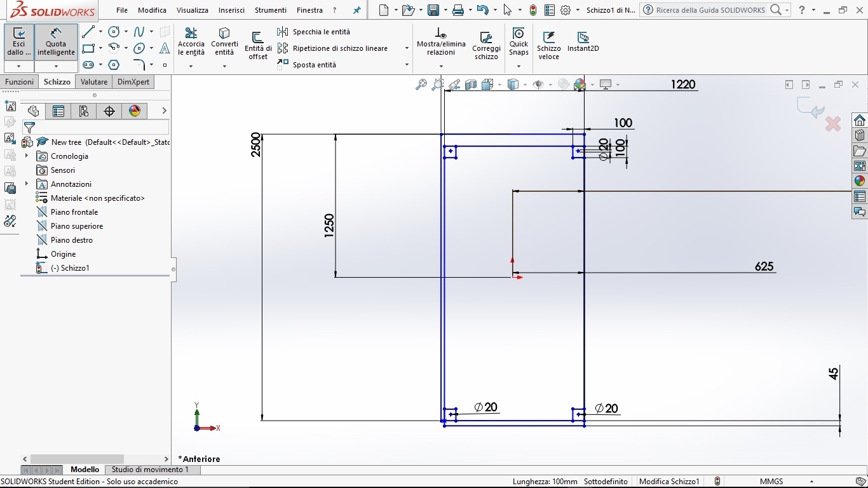Viewport: 868px width, 488px height.
Task: Select Piano frontale in feature tree
Action: point(74,212)
